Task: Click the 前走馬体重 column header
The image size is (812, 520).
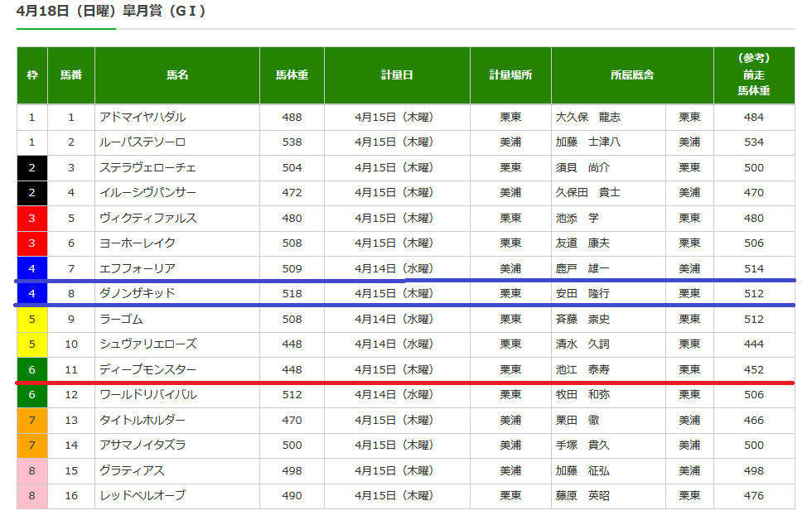Action: tap(754, 75)
